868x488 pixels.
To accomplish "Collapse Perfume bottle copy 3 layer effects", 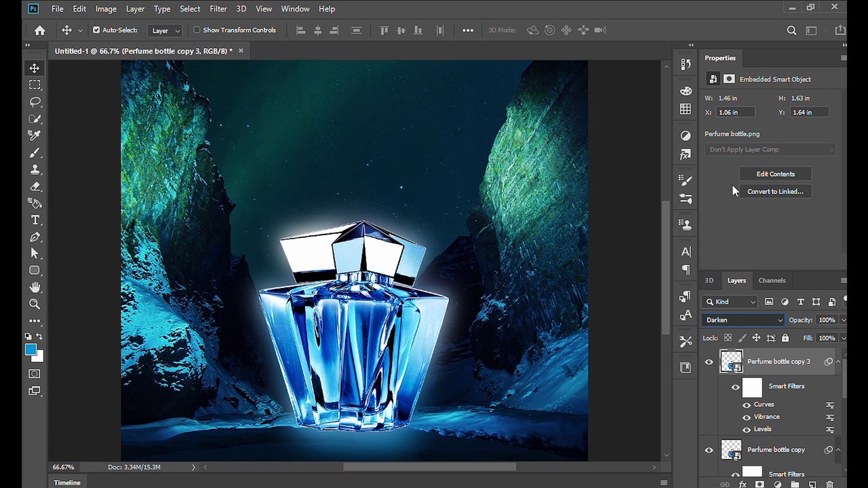I will click(837, 362).
